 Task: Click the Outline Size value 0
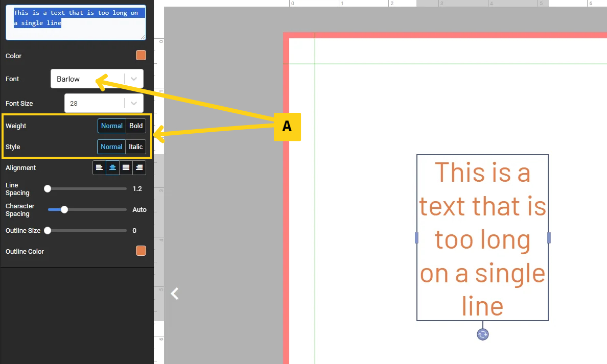point(134,231)
